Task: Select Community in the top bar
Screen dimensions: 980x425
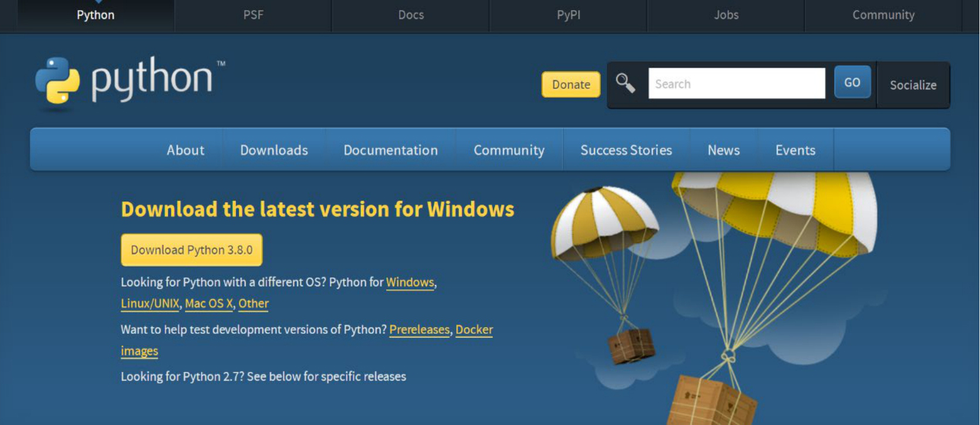Action: [x=883, y=15]
